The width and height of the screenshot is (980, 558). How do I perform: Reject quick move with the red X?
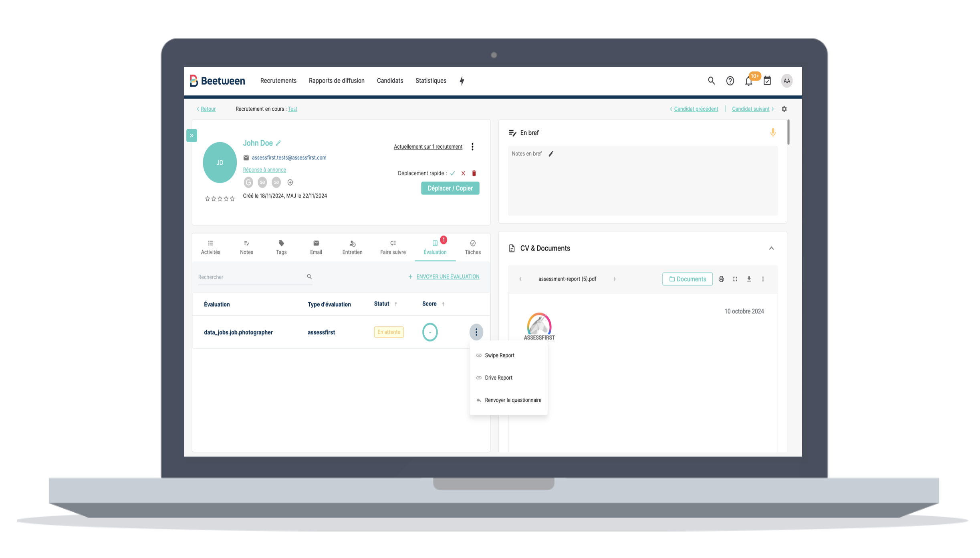point(463,173)
